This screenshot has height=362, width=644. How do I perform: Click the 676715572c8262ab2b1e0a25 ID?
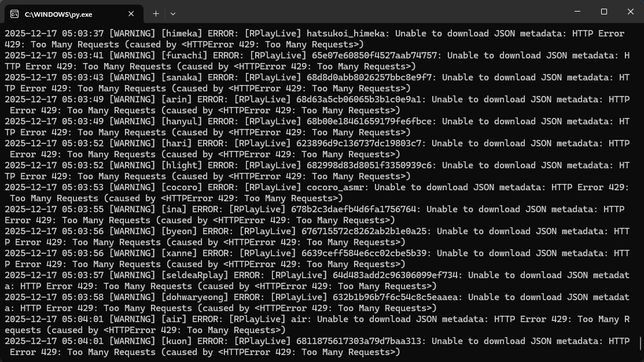(364, 231)
